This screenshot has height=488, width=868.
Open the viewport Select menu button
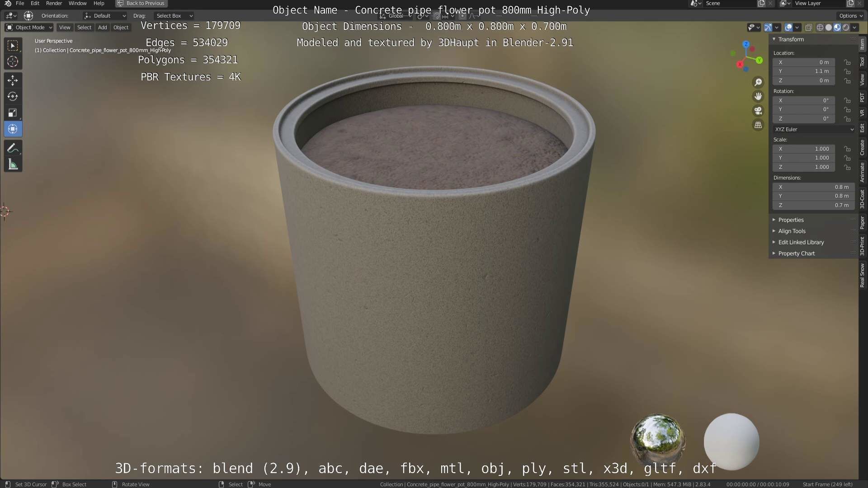pos(84,28)
